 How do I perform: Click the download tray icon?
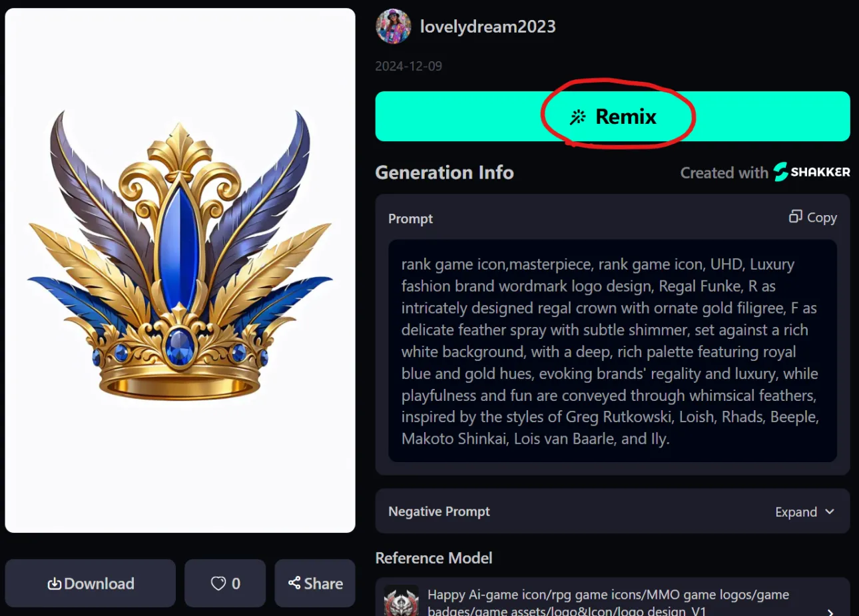click(55, 583)
